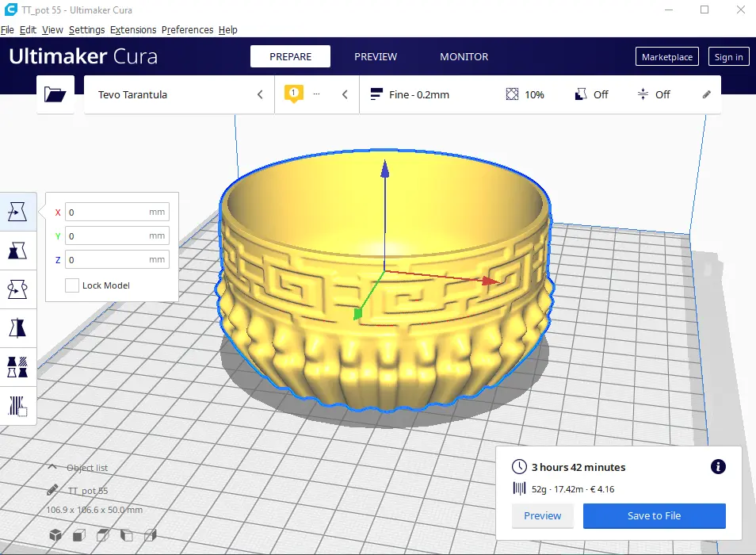Image resolution: width=756 pixels, height=555 pixels.
Task: Select the Mirror tool icon
Action: click(17, 328)
